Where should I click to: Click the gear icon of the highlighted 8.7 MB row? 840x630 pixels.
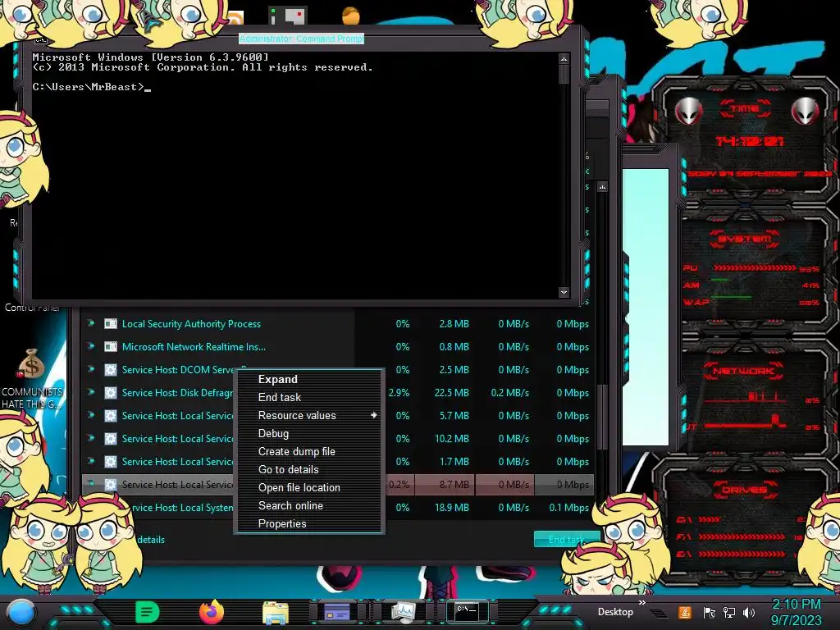(111, 484)
